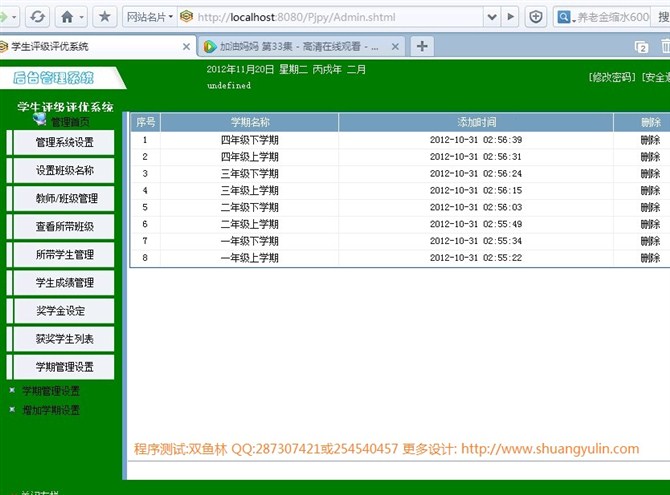Close the 学生评级评优系统 tab
The width and height of the screenshot is (670, 495).
tap(186, 47)
